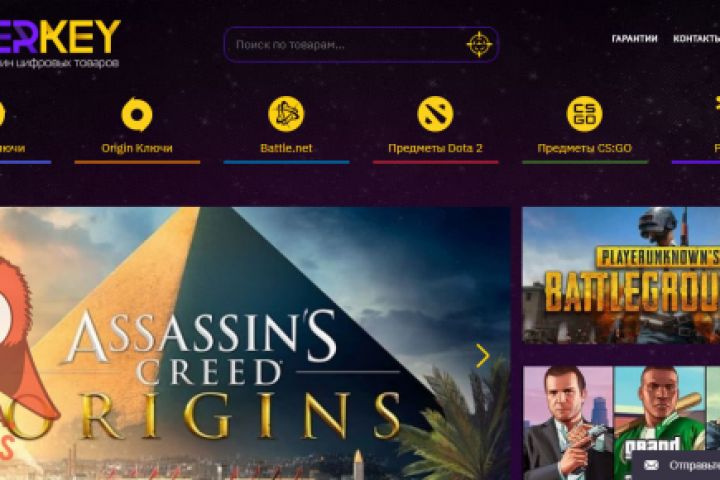
Task: Click the Origin Ключи text link
Action: (x=137, y=148)
